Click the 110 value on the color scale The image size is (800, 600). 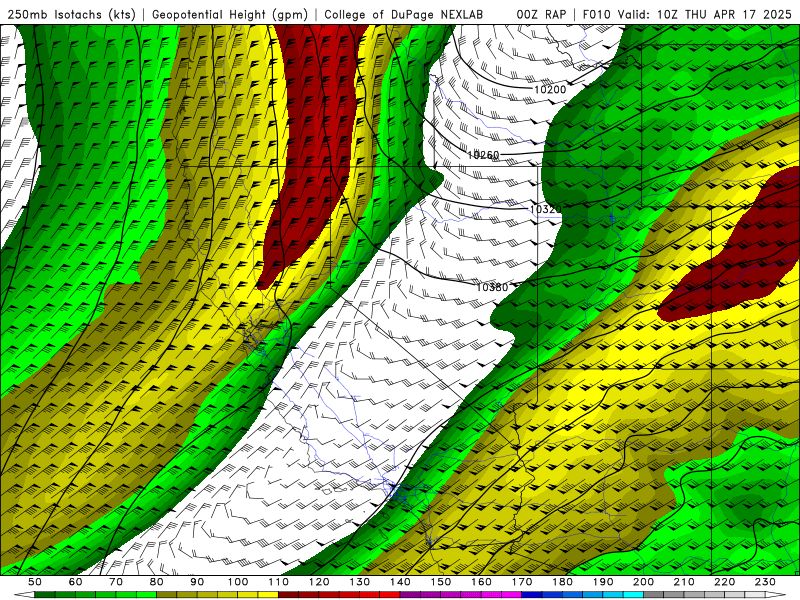coord(279,582)
